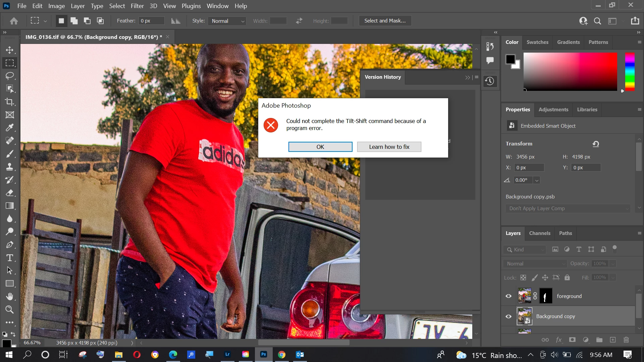Click the rainbow hue slider strip
644x362 pixels.
[630, 72]
